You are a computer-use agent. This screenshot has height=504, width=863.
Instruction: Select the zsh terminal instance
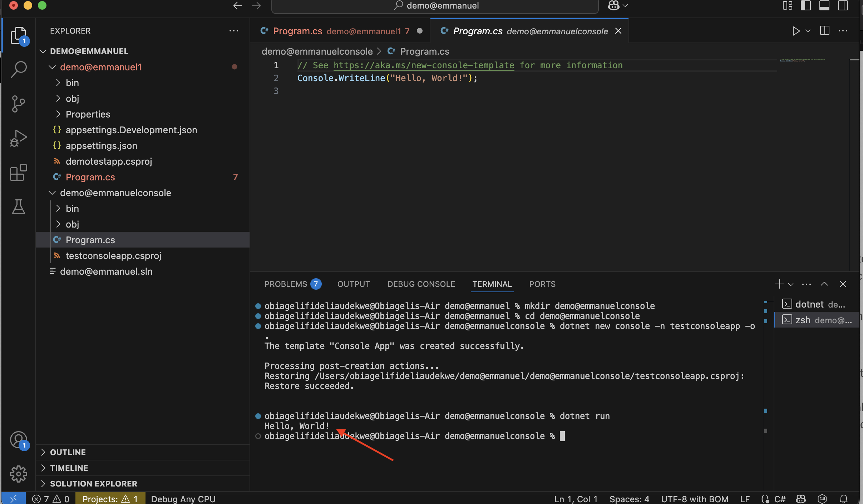tap(817, 320)
